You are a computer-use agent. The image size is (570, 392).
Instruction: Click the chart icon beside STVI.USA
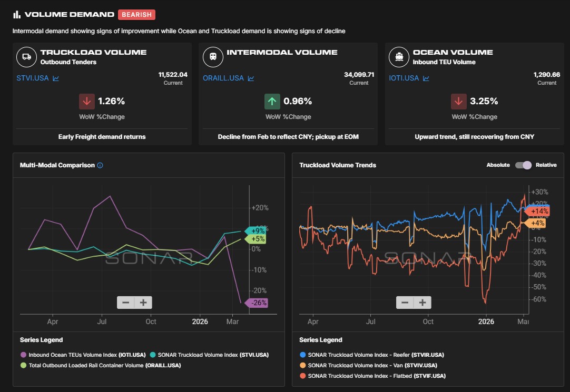coord(56,78)
